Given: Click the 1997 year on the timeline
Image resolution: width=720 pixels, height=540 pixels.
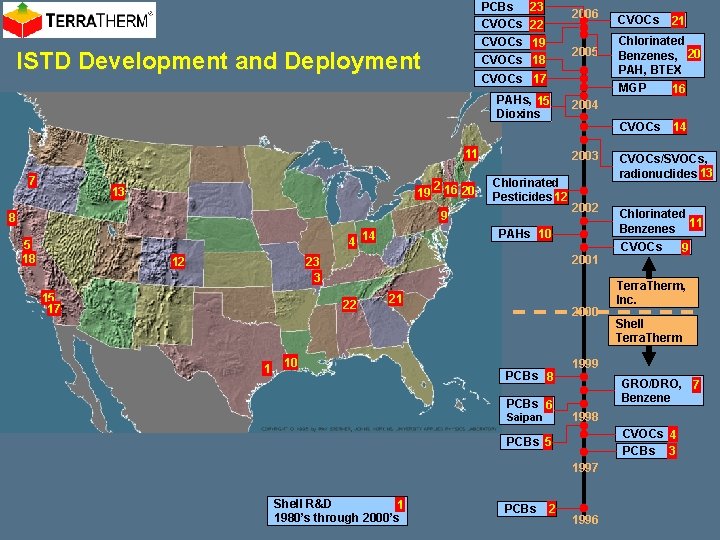Looking at the screenshot, I should (585, 467).
